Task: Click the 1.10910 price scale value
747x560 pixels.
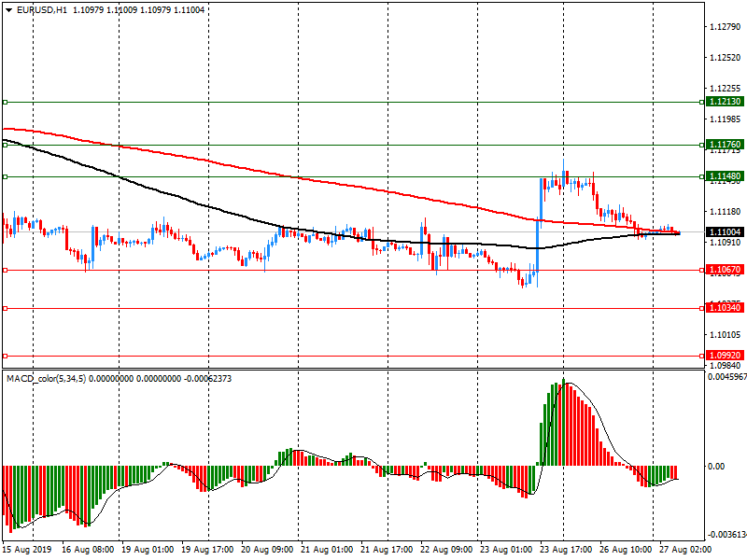Action: click(726, 243)
